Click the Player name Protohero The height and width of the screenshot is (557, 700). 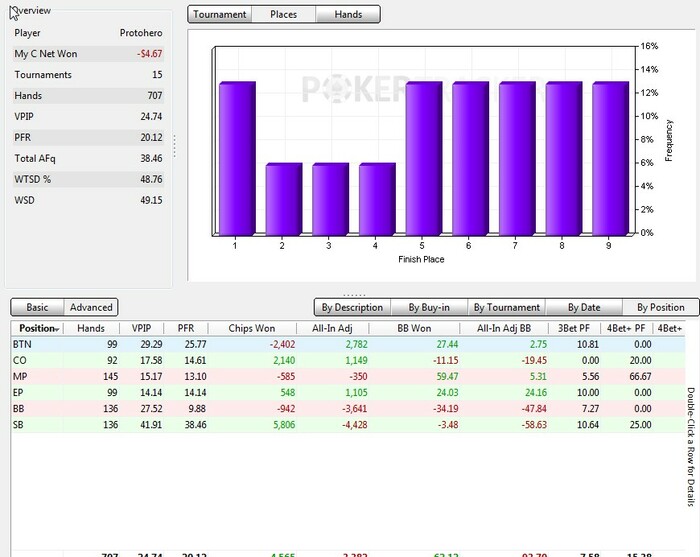pyautogui.click(x=141, y=33)
